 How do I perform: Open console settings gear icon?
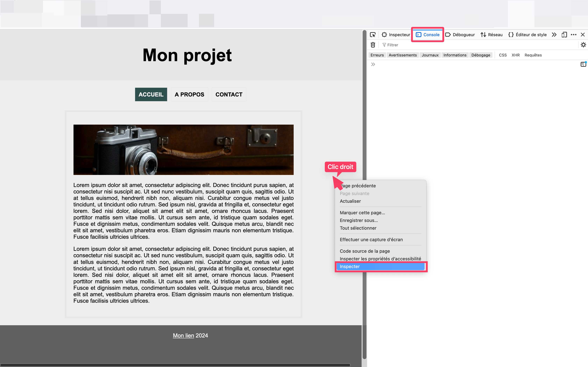[x=583, y=45]
